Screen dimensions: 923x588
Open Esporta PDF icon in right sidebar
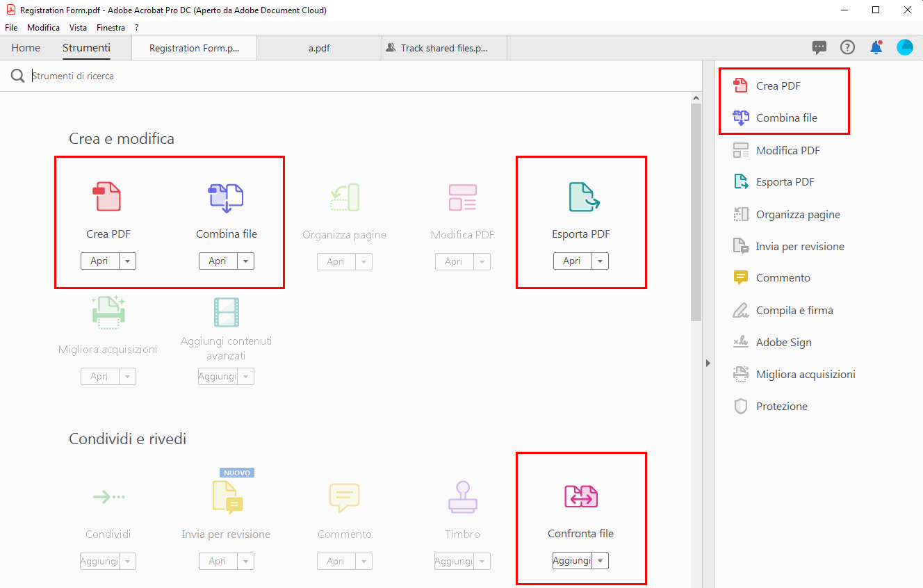pyautogui.click(x=741, y=181)
